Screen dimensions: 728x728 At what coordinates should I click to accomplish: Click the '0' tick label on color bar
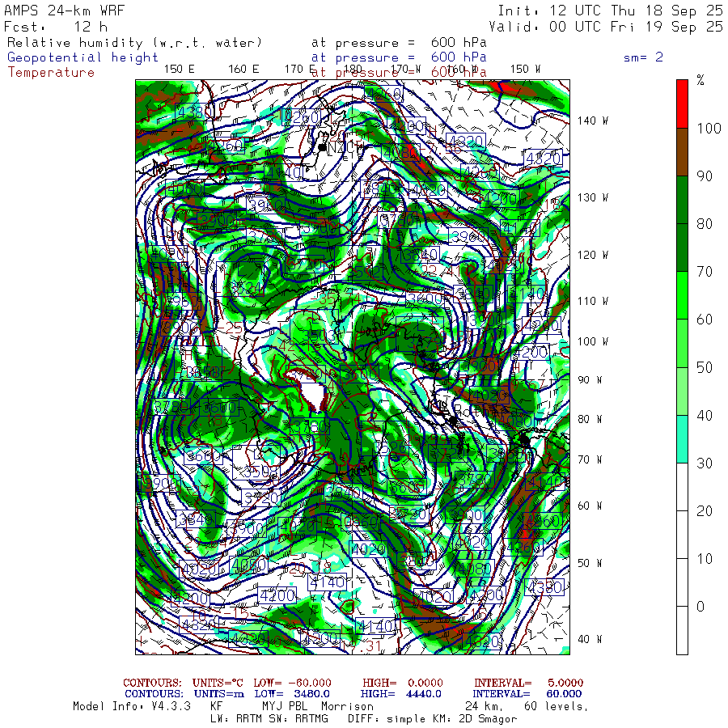pyautogui.click(x=700, y=607)
